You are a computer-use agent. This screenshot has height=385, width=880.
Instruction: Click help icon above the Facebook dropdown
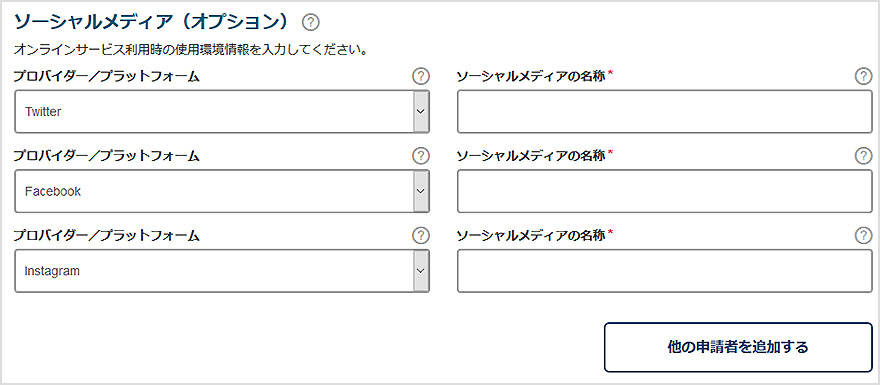420,156
